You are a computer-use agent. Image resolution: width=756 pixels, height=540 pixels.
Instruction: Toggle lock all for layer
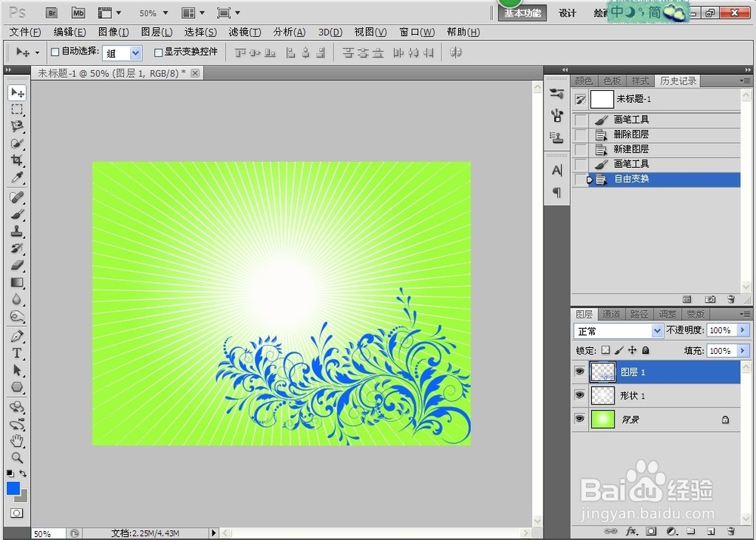coord(646,350)
